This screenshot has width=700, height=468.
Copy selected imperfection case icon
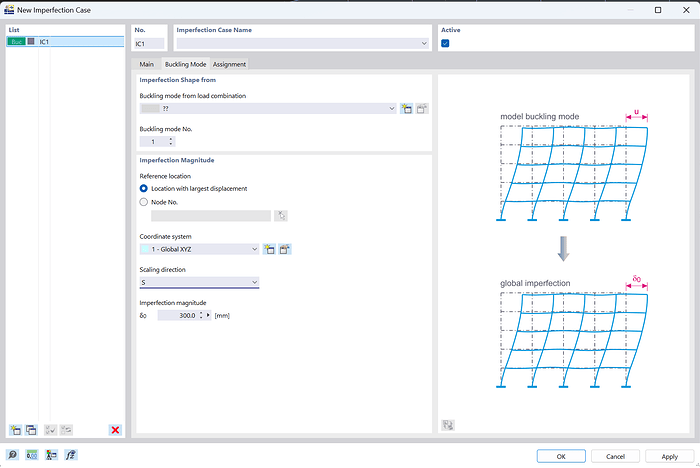click(31, 430)
